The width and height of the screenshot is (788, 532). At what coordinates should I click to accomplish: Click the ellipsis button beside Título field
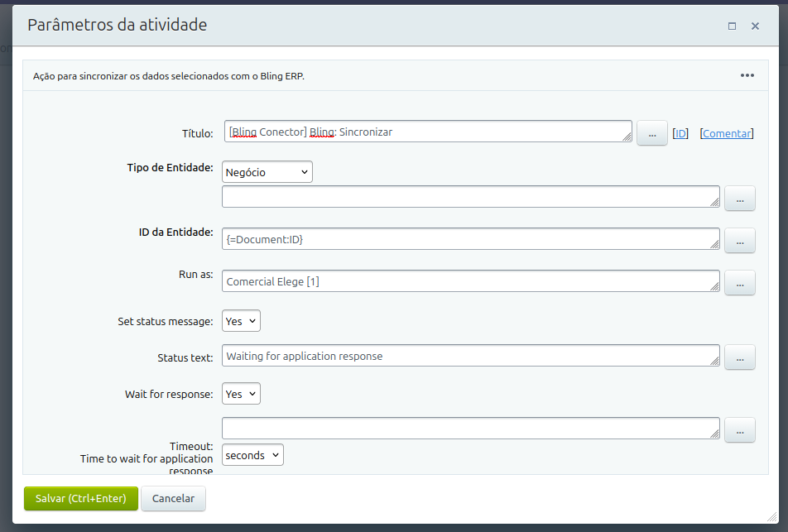click(651, 133)
